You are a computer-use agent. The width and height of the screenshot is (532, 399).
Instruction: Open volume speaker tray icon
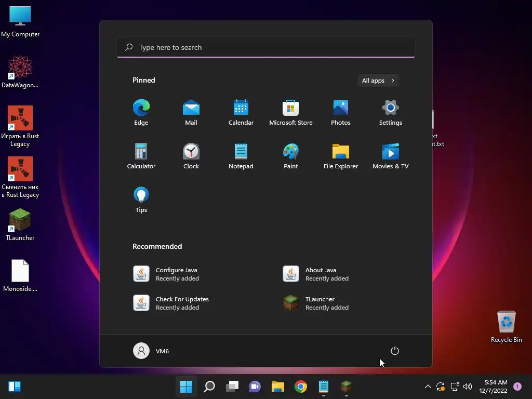tap(468, 387)
